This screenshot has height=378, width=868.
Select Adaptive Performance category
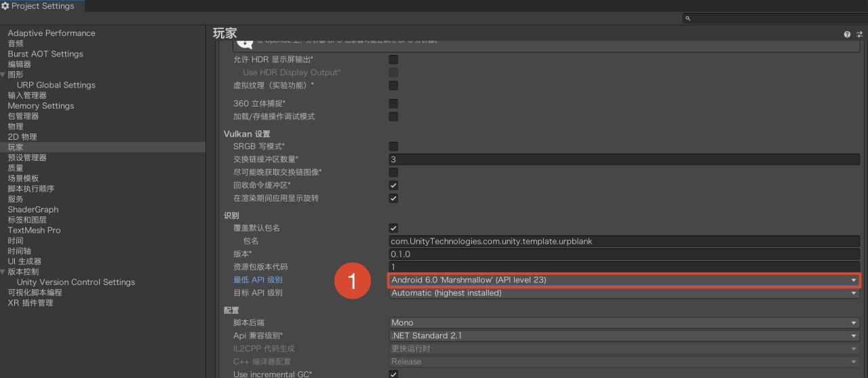pos(52,33)
